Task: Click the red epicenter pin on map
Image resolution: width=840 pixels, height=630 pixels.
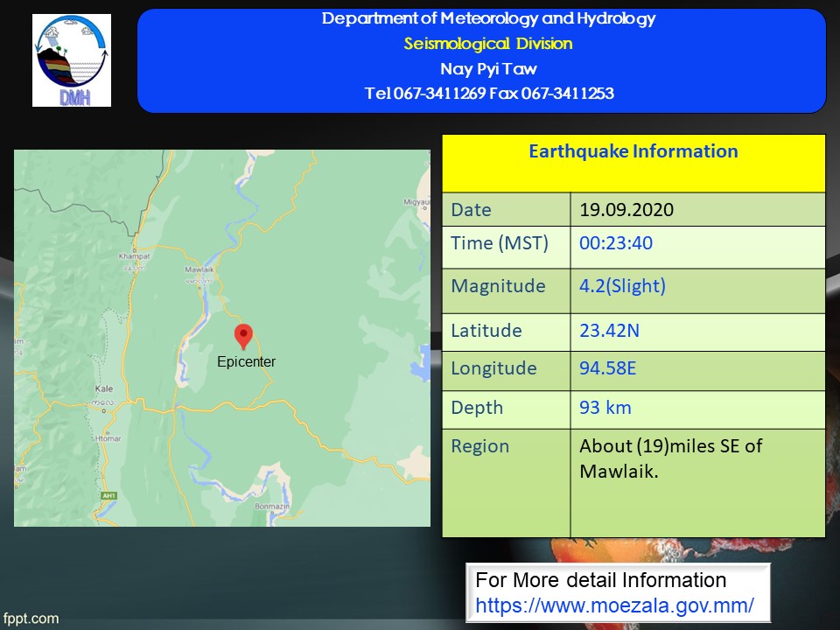Action: (244, 337)
